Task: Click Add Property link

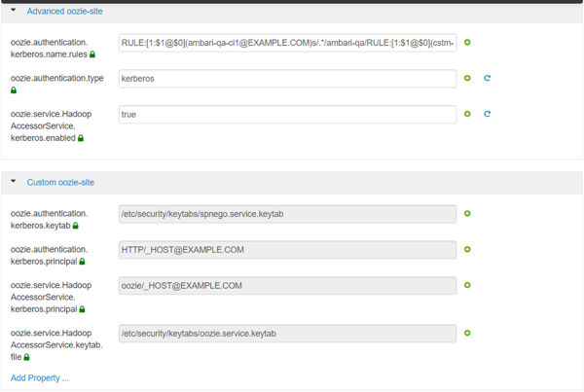Action: [x=40, y=378]
